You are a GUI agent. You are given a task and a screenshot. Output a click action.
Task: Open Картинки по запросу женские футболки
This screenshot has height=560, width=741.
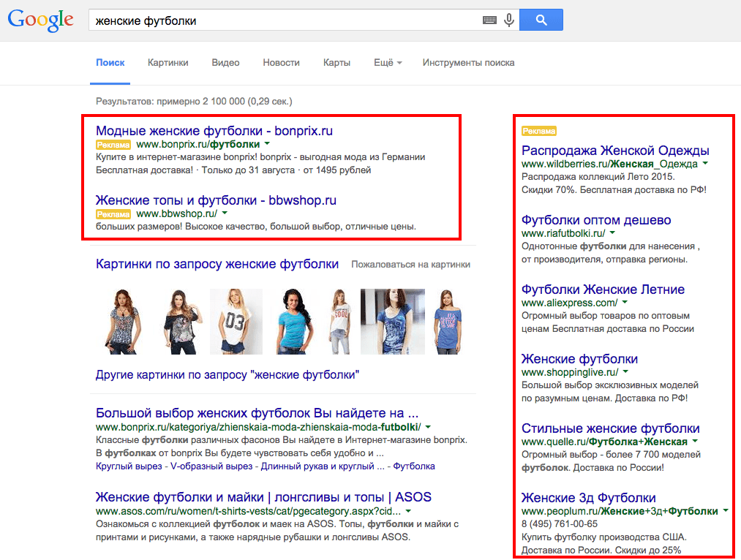click(x=217, y=264)
